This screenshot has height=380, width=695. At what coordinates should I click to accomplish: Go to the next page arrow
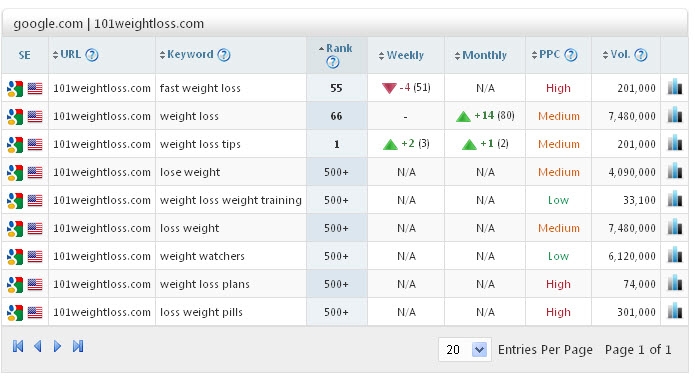coord(57,346)
